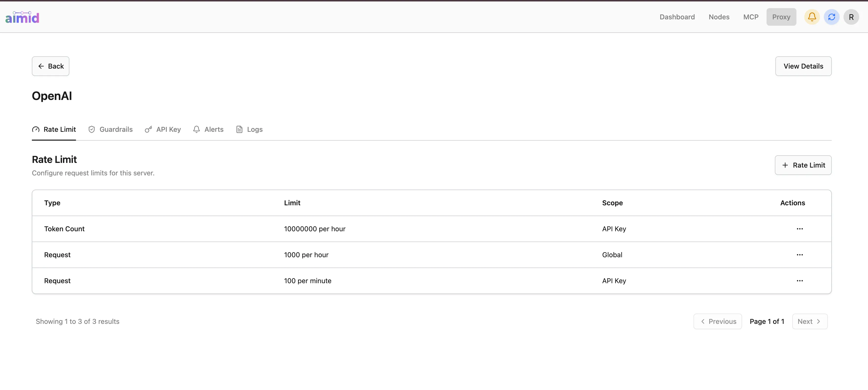The image size is (868, 390).
Task: Click the OpenAI page heading
Action: tap(52, 96)
